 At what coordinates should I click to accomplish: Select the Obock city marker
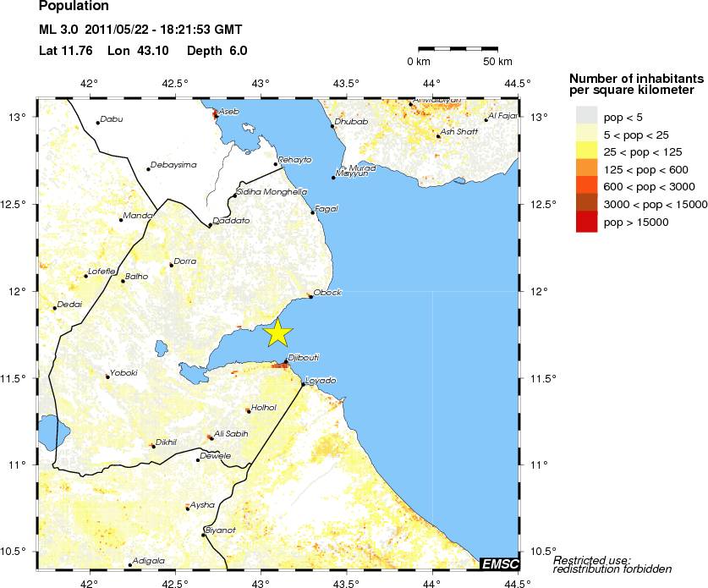coord(310,297)
